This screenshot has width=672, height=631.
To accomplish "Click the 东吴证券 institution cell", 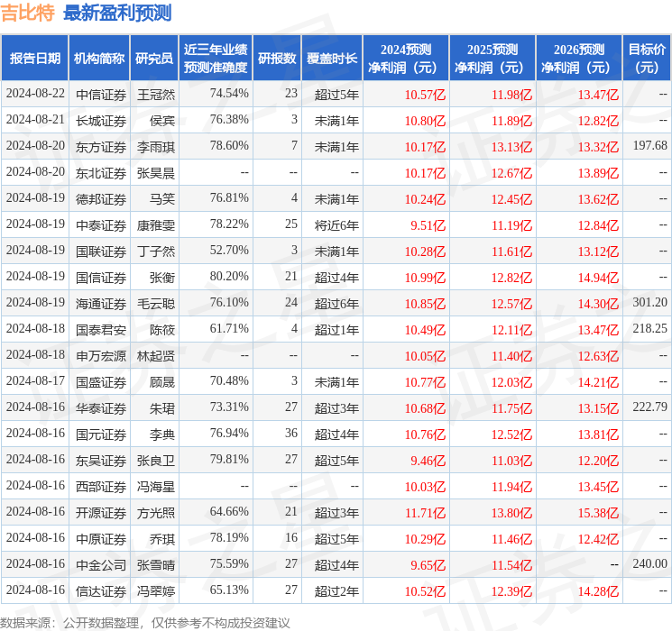I will (101, 461).
